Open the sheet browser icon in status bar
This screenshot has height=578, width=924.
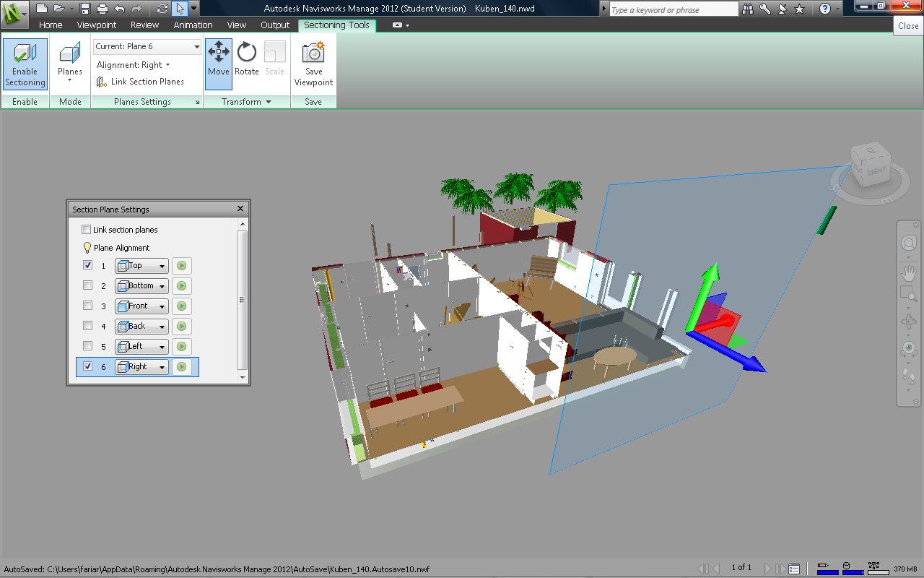pos(793,569)
